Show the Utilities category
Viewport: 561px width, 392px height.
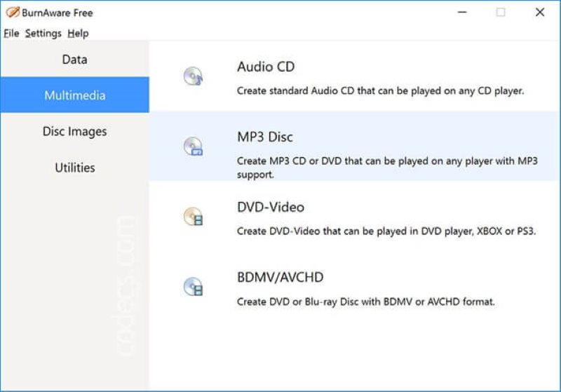(75, 168)
